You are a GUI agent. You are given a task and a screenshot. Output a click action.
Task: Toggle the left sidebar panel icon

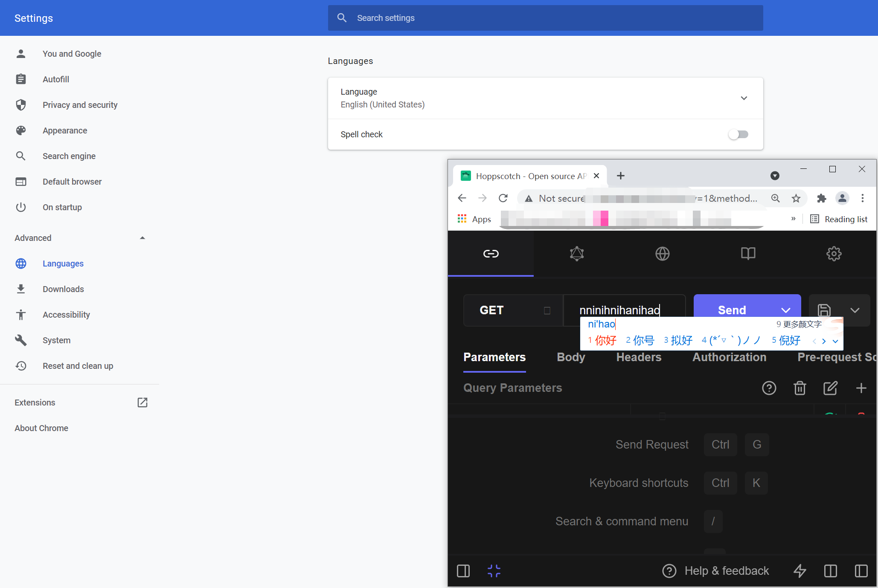click(463, 571)
